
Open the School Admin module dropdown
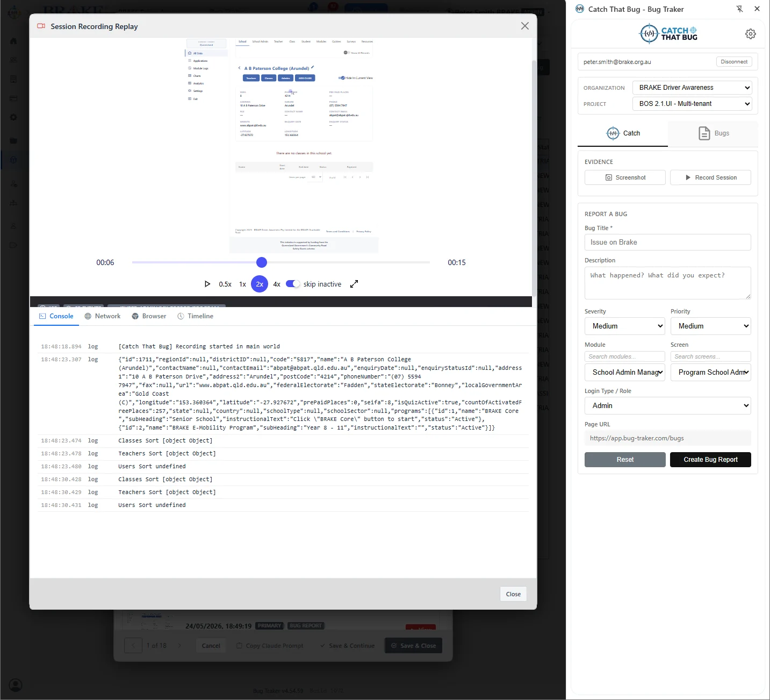(625, 372)
